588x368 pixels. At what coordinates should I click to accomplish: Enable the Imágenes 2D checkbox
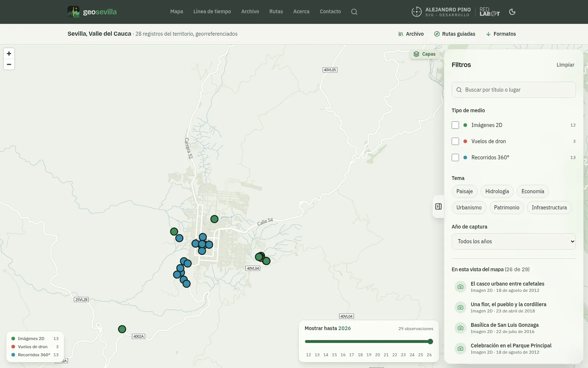(x=455, y=125)
